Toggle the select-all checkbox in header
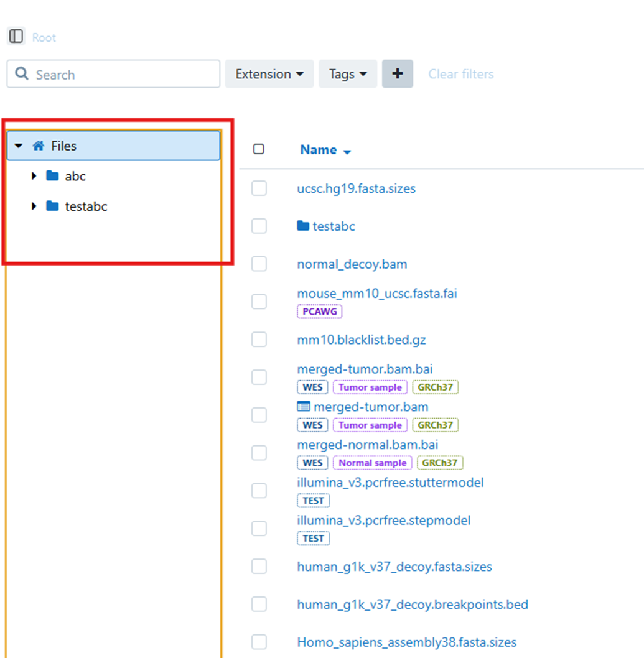 click(259, 149)
